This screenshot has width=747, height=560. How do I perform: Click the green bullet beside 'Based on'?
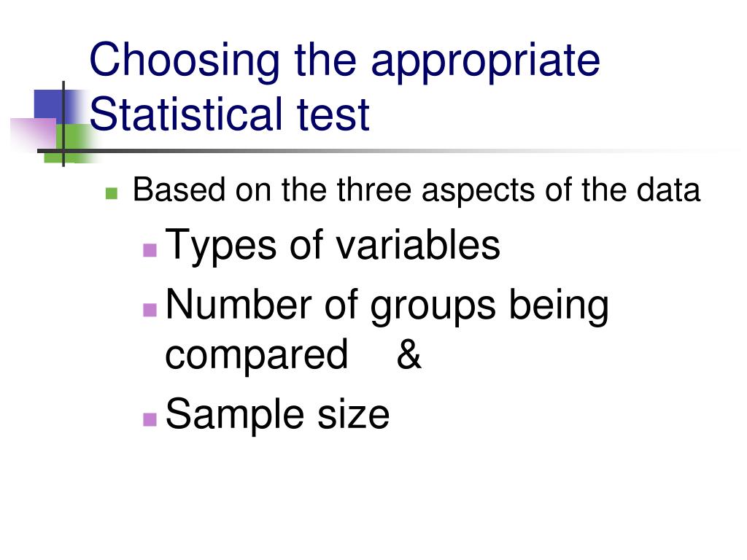tap(112, 192)
